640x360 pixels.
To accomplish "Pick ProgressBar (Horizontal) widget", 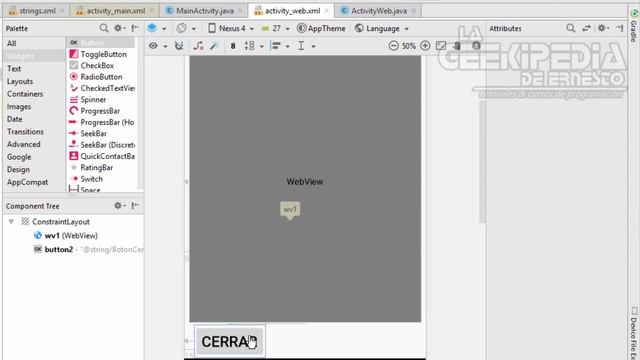I will point(101,122).
